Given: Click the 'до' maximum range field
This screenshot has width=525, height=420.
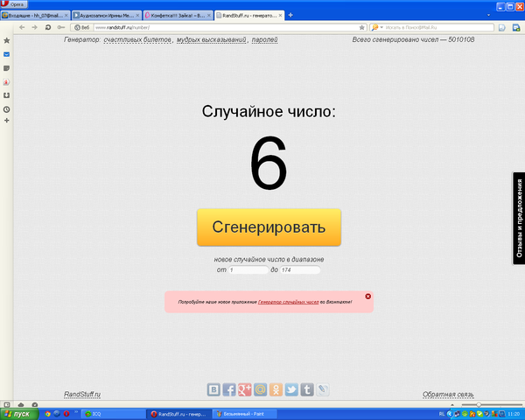Looking at the screenshot, I should click(299, 270).
